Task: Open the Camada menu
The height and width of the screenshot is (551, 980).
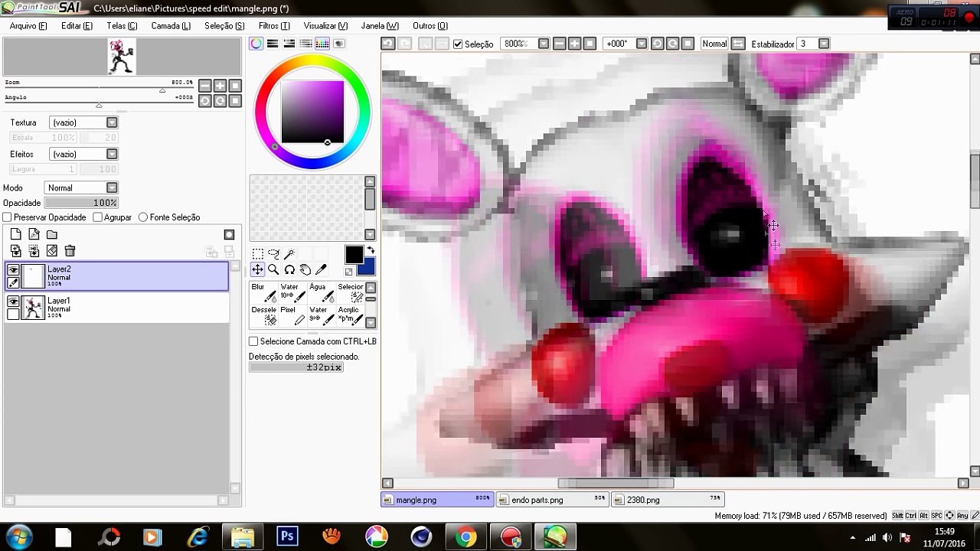Action: click(x=171, y=25)
